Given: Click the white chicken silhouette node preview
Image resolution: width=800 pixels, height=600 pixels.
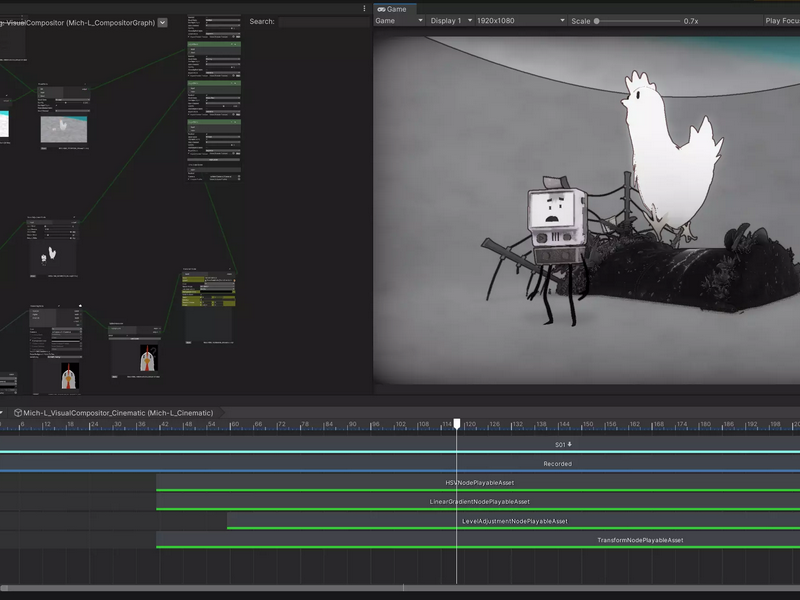Looking at the screenshot, I should click(53, 258).
